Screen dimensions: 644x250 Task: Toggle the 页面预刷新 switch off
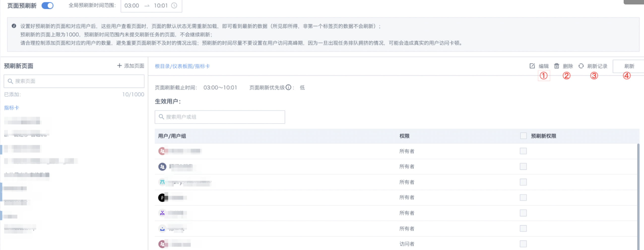[x=47, y=5]
